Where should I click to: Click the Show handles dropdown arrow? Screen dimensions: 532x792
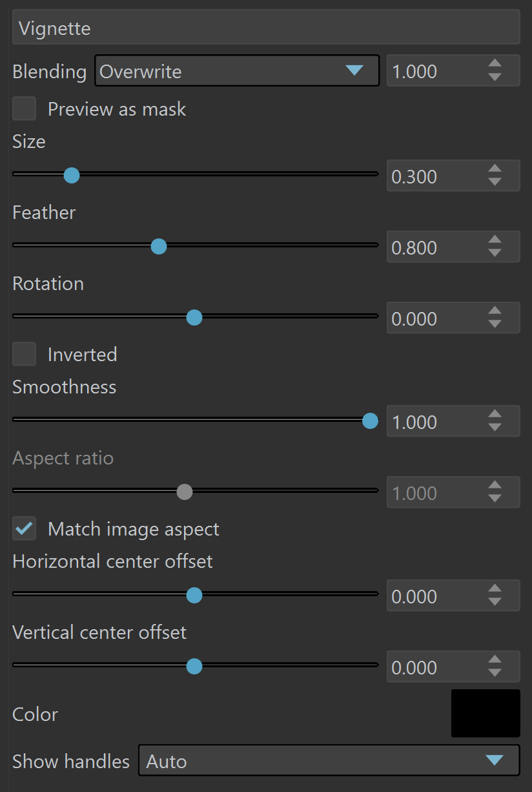tap(495, 760)
